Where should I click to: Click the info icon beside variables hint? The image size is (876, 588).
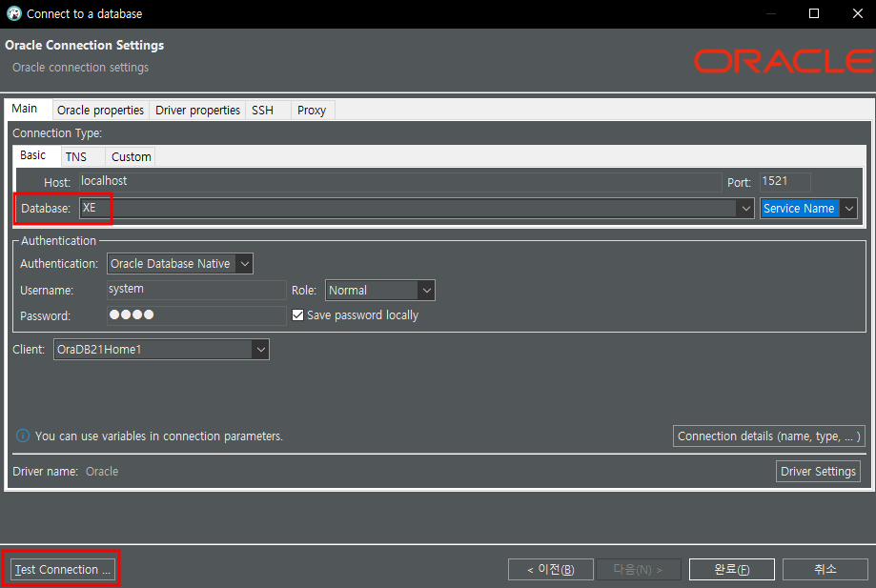click(x=22, y=436)
